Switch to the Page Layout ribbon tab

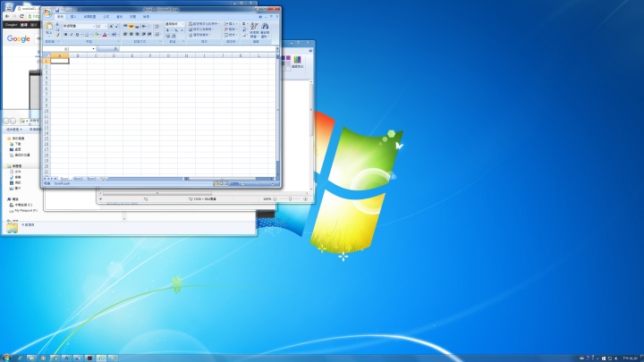pyautogui.click(x=90, y=16)
